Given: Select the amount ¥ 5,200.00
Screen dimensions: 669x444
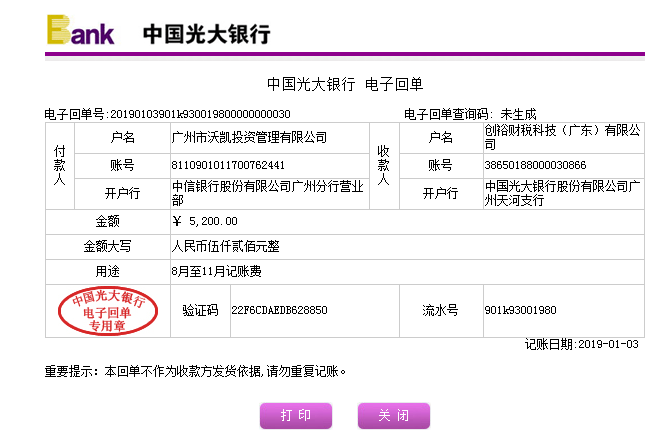Looking at the screenshot, I should (205, 221).
